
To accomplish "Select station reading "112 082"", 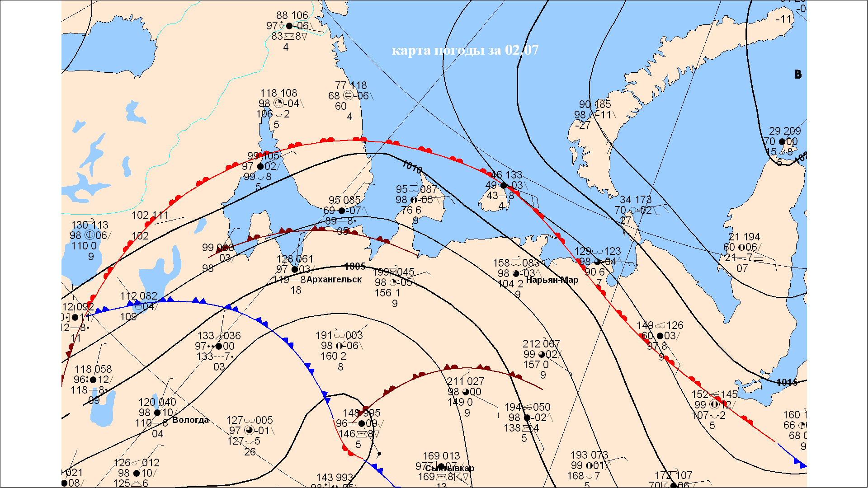I will click(x=138, y=296).
